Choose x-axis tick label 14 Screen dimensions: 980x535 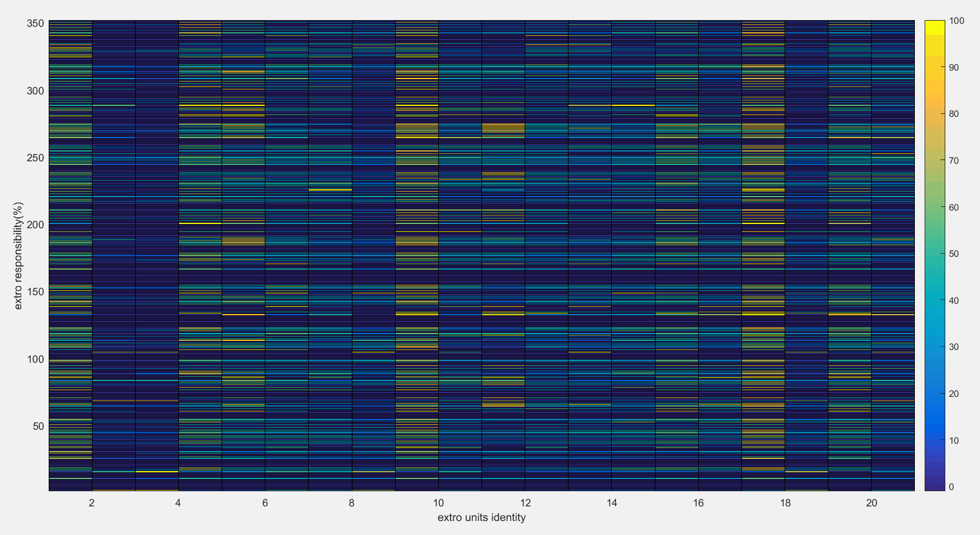point(612,503)
